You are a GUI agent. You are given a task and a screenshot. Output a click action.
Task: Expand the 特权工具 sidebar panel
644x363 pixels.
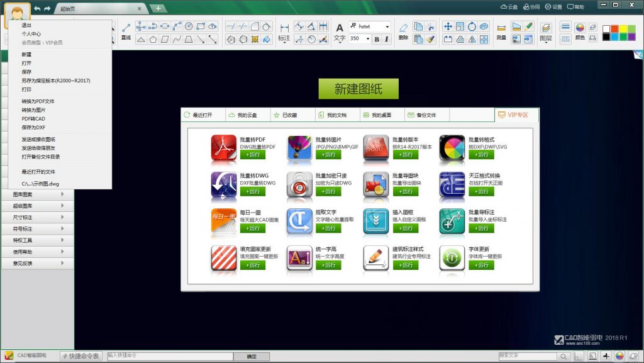click(x=37, y=240)
